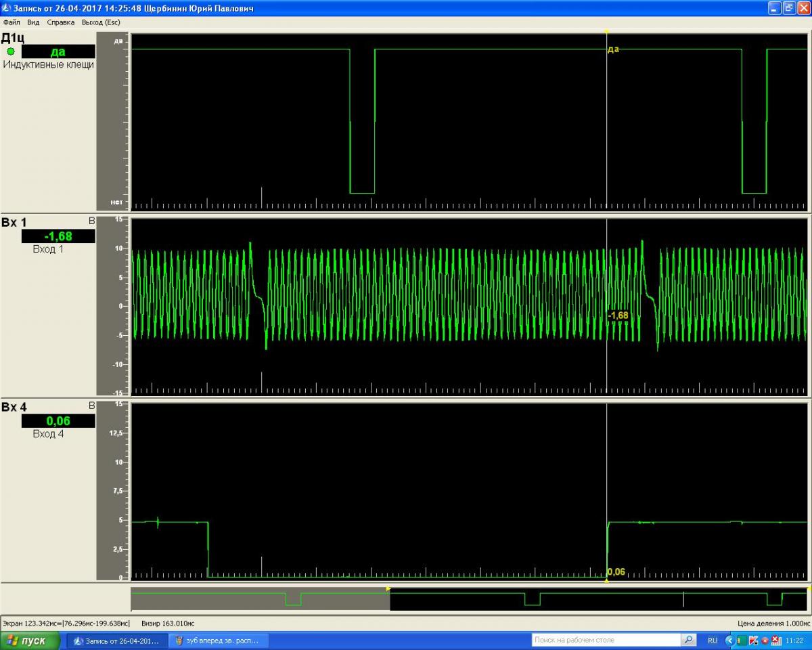Click the green Д1ц channel indicator dot

click(11, 51)
